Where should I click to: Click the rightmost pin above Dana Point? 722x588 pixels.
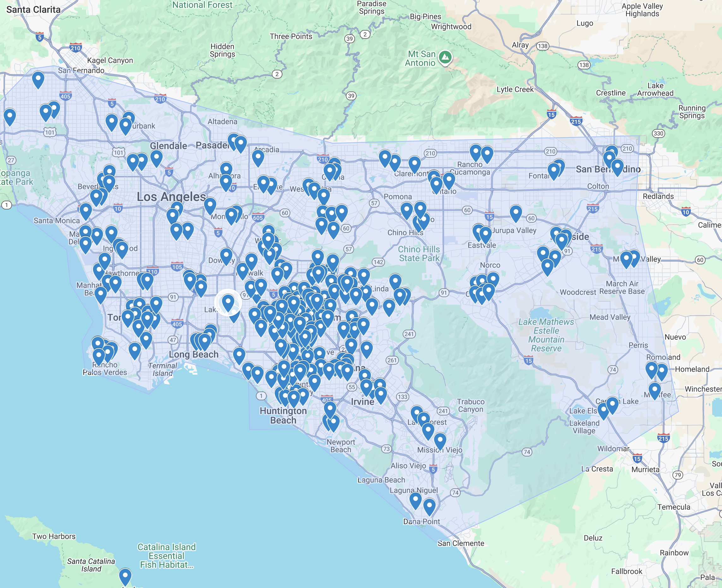pyautogui.click(x=429, y=506)
